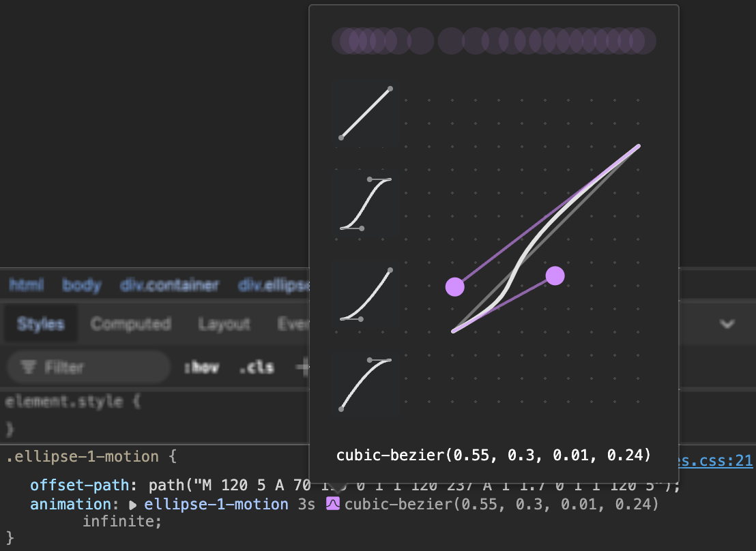
Task: Toggle the :hov element state button
Action: (x=201, y=368)
